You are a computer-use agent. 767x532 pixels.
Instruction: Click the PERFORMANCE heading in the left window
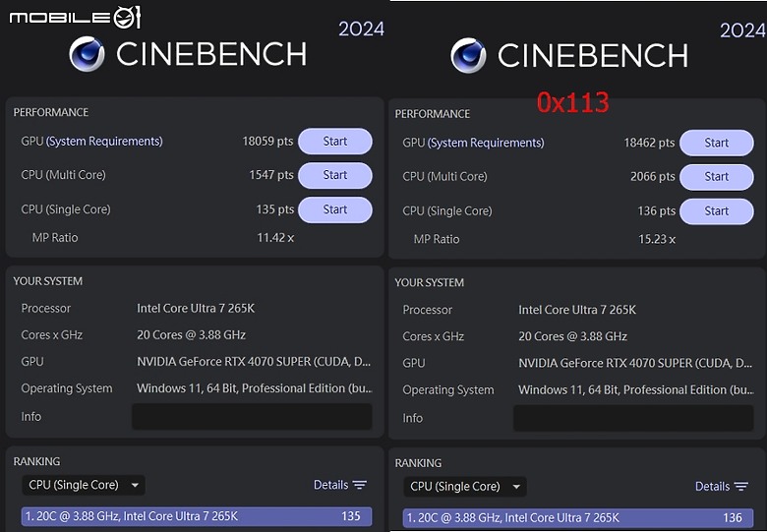(x=51, y=112)
